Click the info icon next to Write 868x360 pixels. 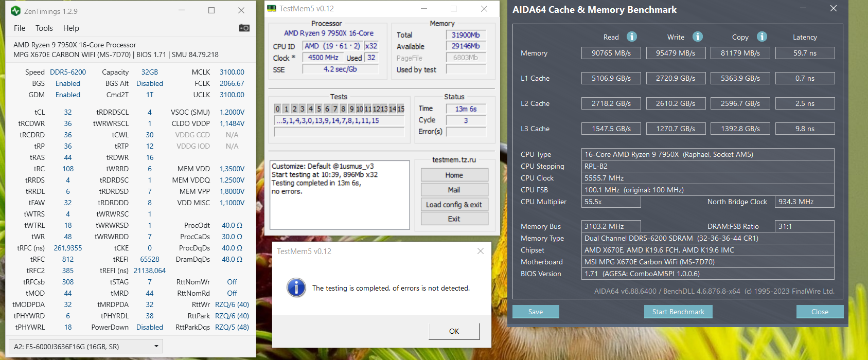pyautogui.click(x=698, y=37)
